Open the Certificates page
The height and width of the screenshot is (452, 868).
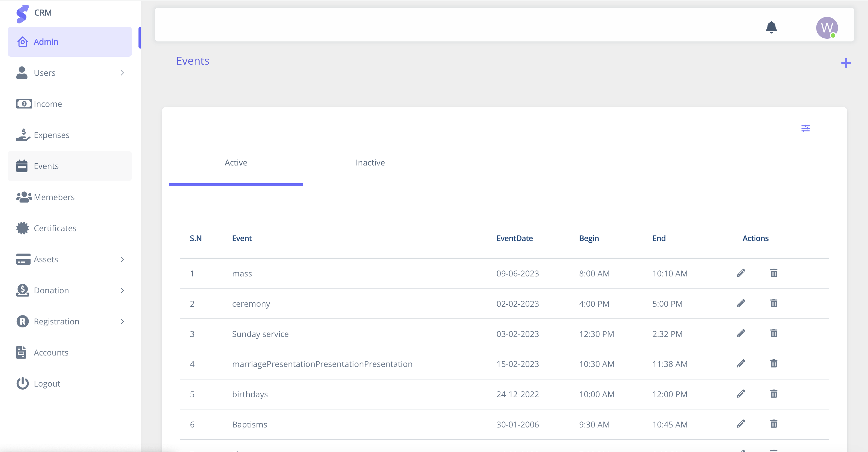tap(55, 228)
